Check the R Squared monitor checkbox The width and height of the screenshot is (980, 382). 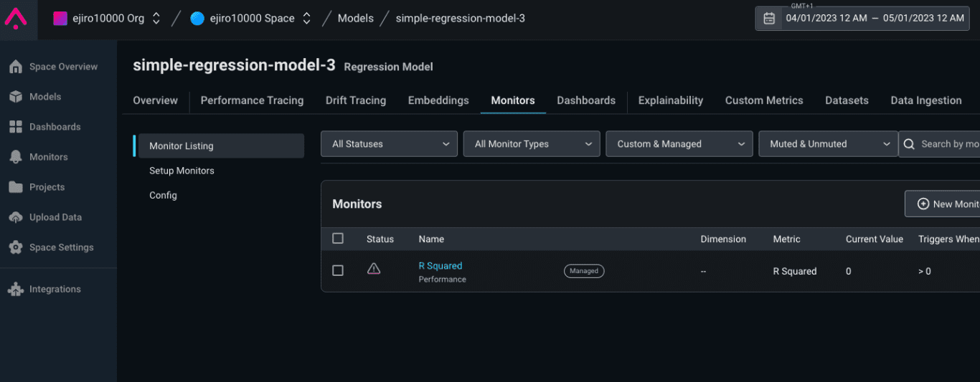coord(338,271)
